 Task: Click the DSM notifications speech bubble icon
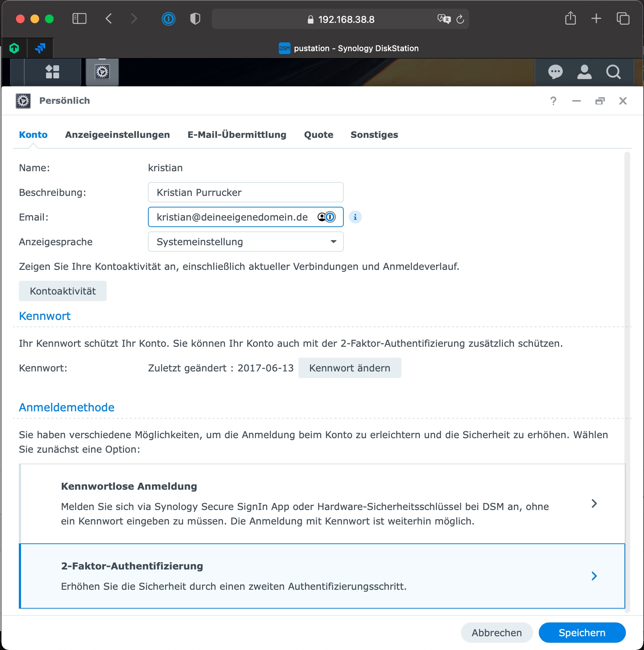(555, 72)
